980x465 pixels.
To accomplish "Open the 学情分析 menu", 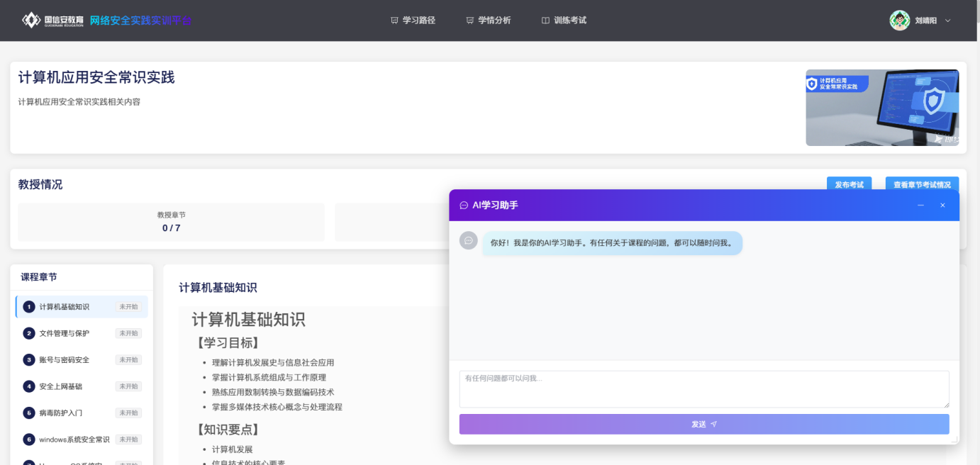I will [x=488, y=21].
